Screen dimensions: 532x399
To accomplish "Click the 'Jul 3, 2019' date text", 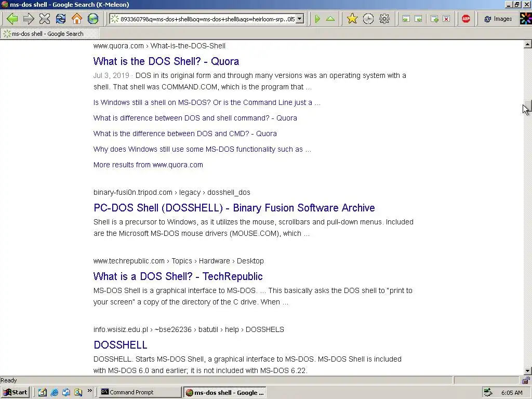I will [x=111, y=75].
